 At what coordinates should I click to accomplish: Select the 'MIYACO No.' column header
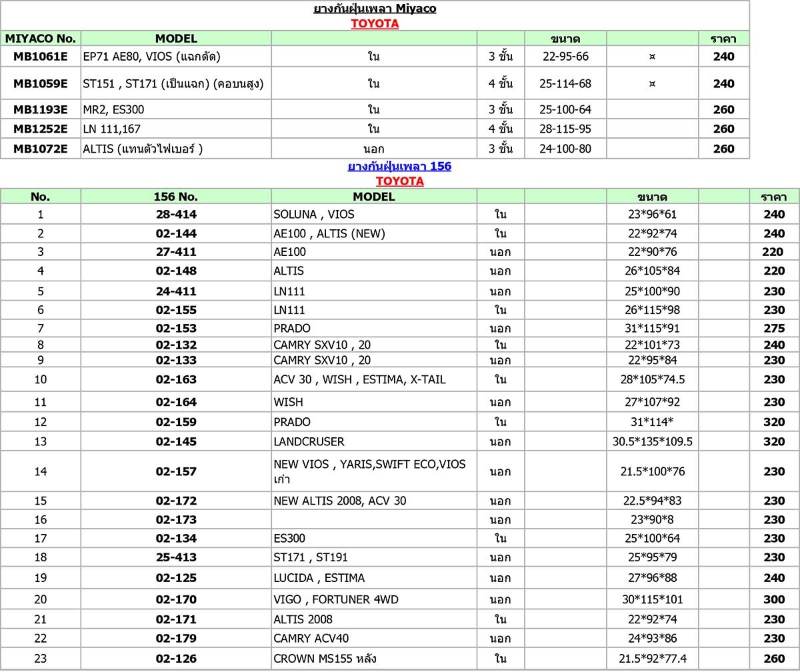point(41,38)
